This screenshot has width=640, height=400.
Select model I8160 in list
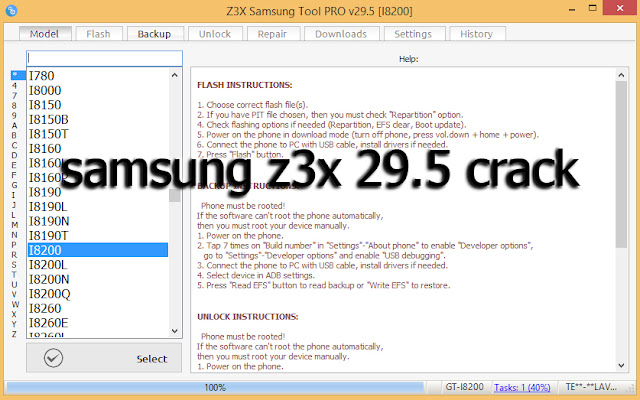point(98,149)
